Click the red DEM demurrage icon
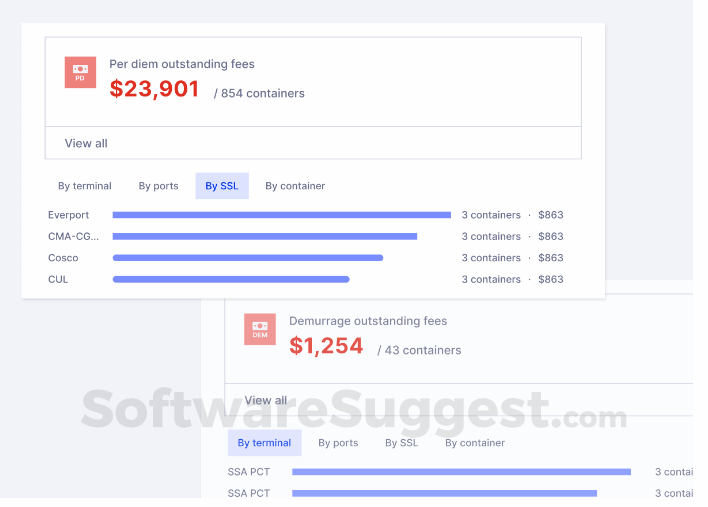The height and width of the screenshot is (507, 708). (260, 329)
